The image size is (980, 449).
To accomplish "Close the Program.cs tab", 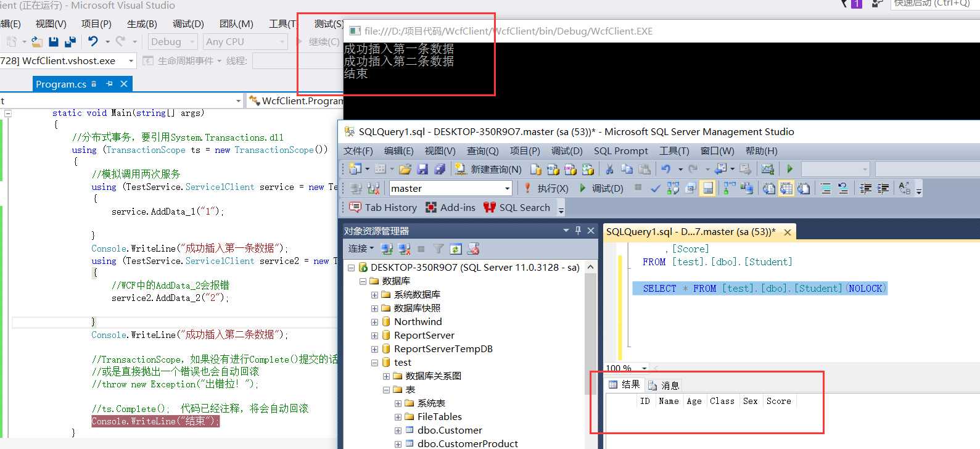I will [x=124, y=84].
